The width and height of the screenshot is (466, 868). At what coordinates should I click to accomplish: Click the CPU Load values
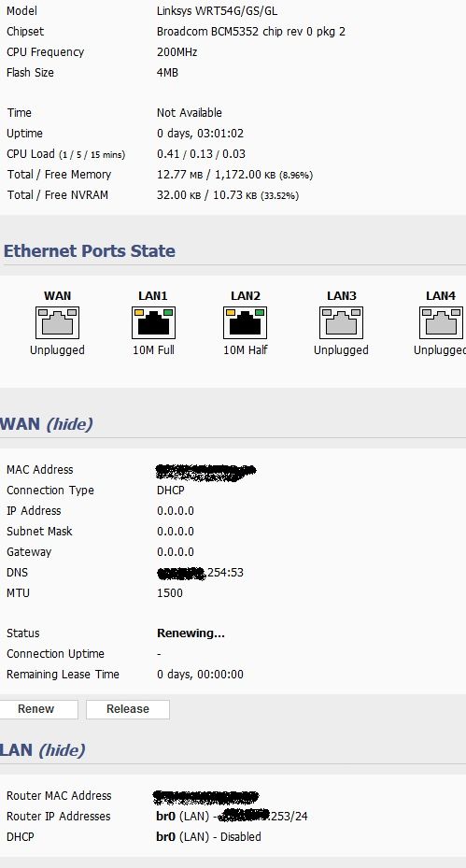202,154
